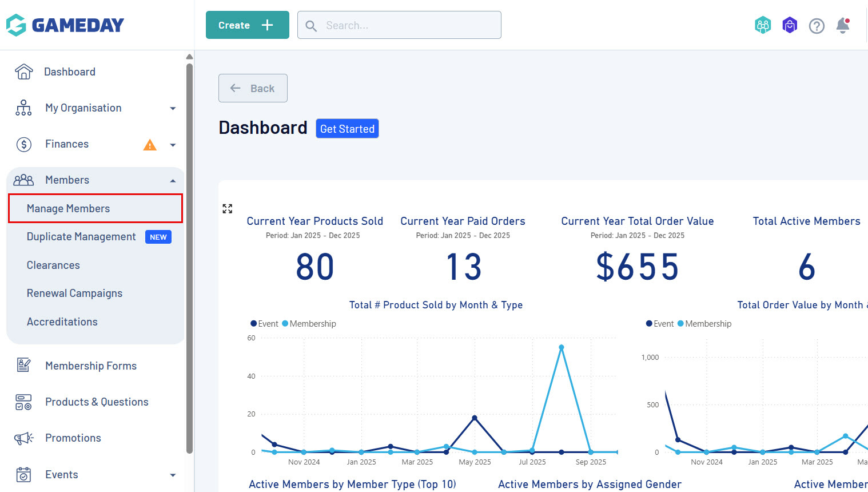Click "Total # Product Sold by Month & Type" title

tap(436, 305)
